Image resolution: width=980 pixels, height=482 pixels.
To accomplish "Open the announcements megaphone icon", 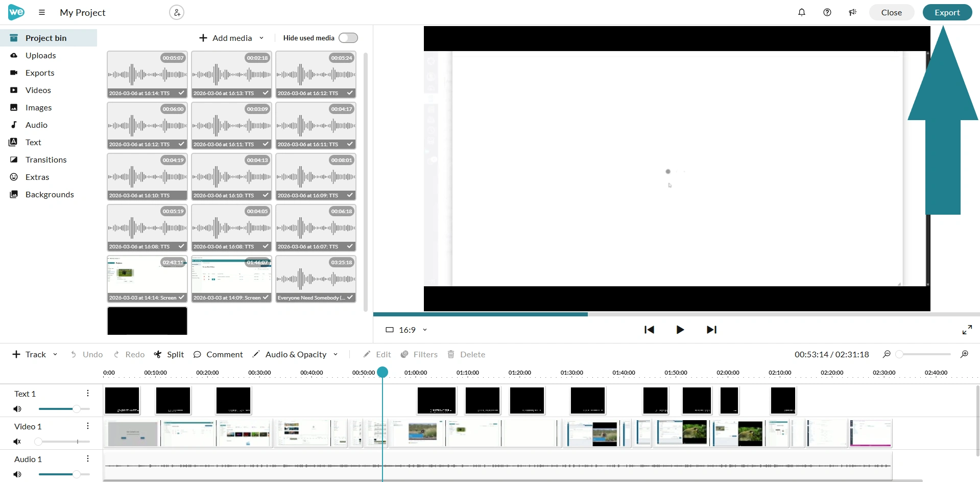I will pos(853,12).
